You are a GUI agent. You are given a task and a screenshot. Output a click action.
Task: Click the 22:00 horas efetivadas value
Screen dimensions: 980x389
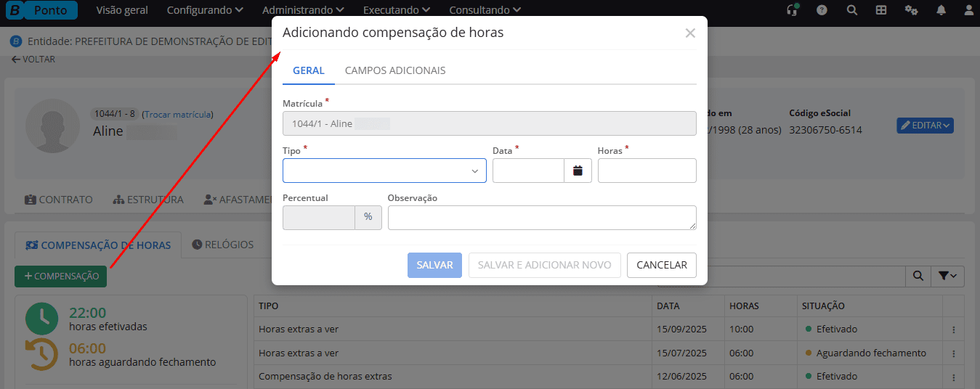pos(87,313)
